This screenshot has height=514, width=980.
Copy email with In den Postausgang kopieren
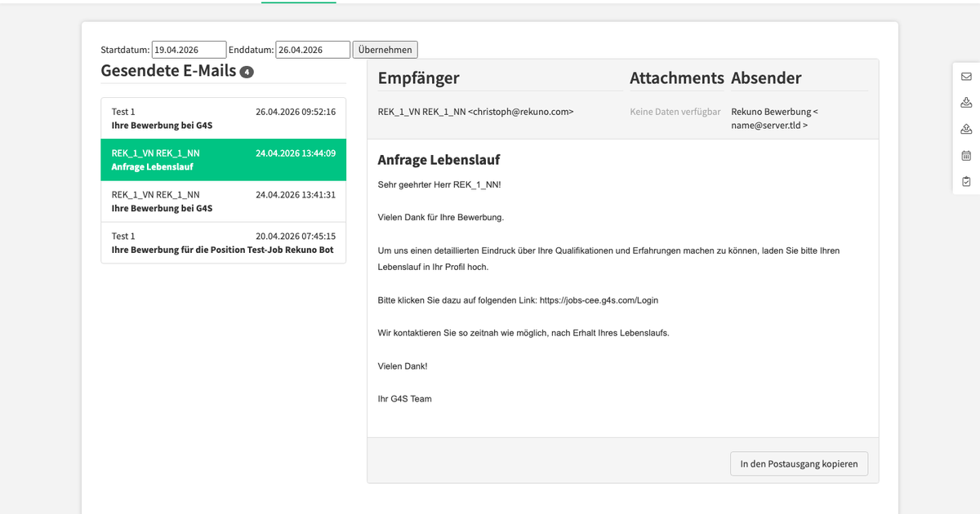click(x=799, y=463)
